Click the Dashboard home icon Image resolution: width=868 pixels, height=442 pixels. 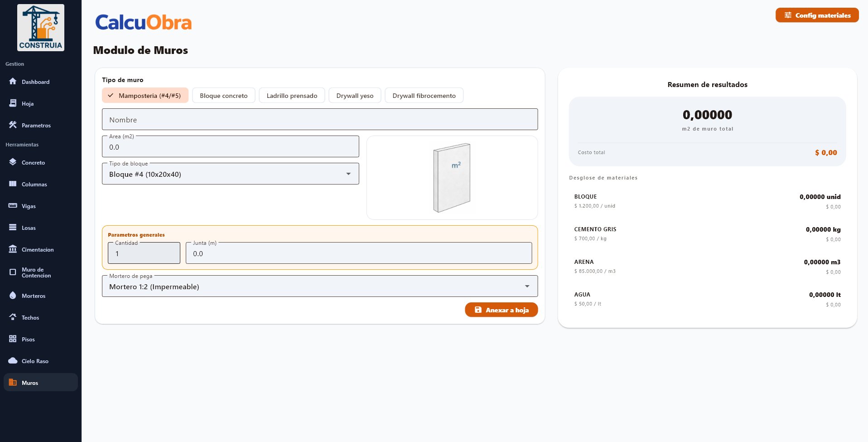(x=13, y=82)
